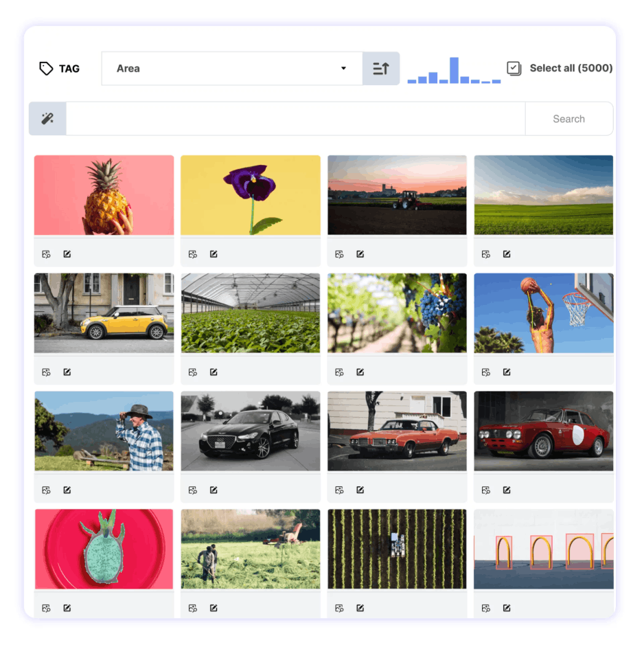The height and width of the screenshot is (645, 644).
Task: Find similar images for purple flower photo
Action: [x=192, y=254]
